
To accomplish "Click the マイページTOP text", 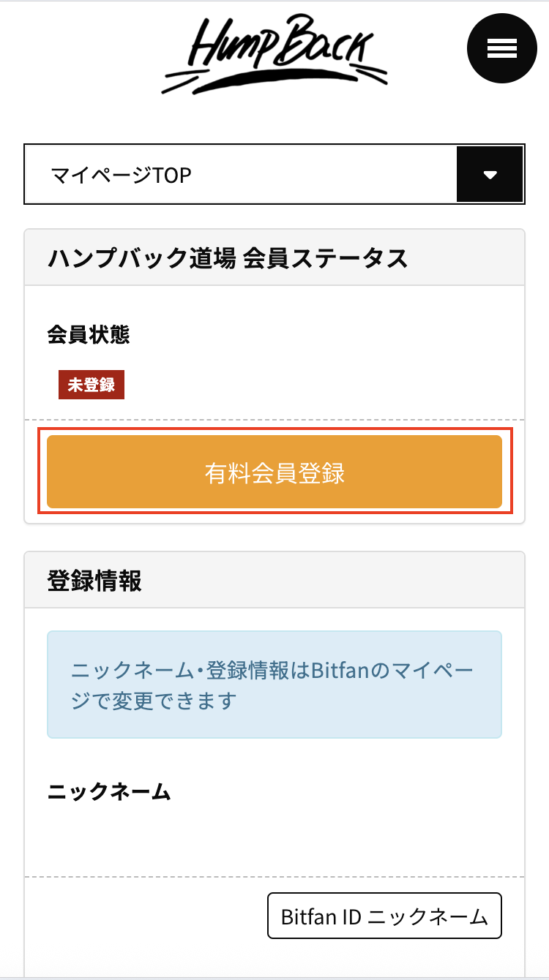I will pos(121,176).
